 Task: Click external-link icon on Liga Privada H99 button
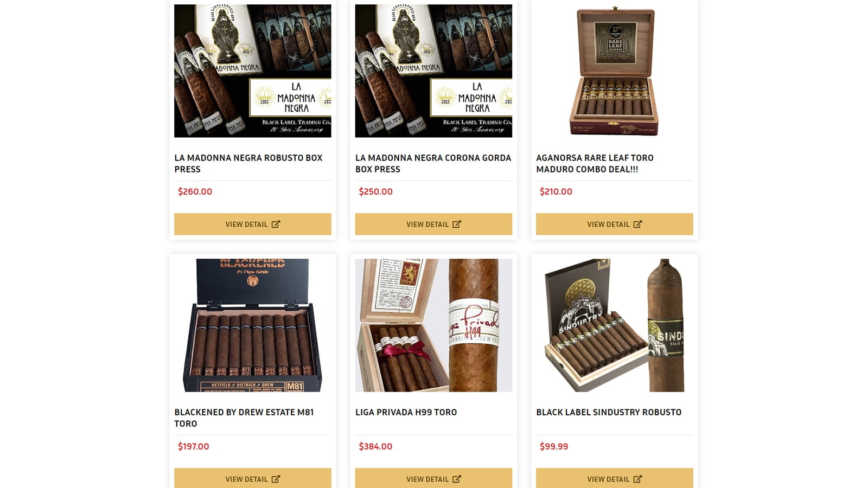point(457,479)
